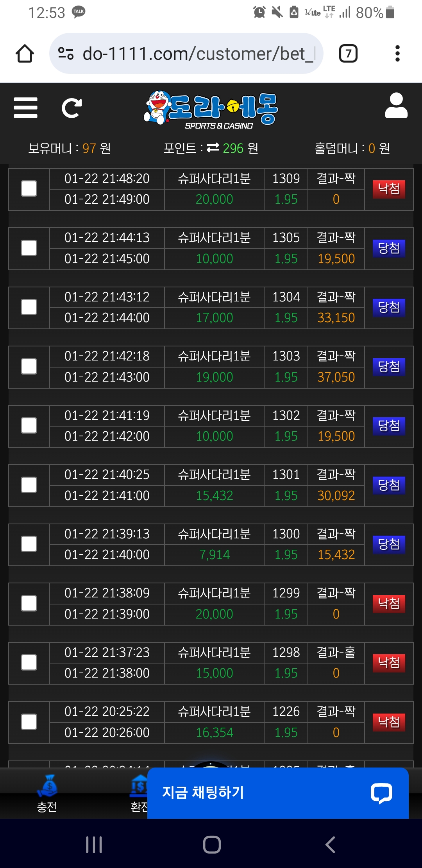Click the 당첨 label on round 1305
This screenshot has height=868, width=422.
(x=389, y=248)
